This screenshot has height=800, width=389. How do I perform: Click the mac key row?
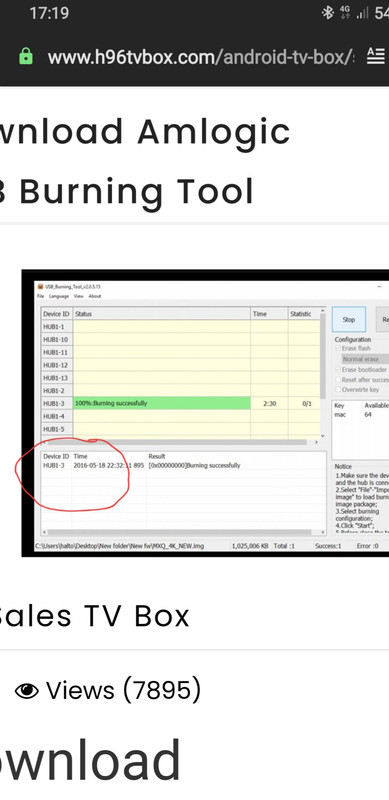point(361,415)
